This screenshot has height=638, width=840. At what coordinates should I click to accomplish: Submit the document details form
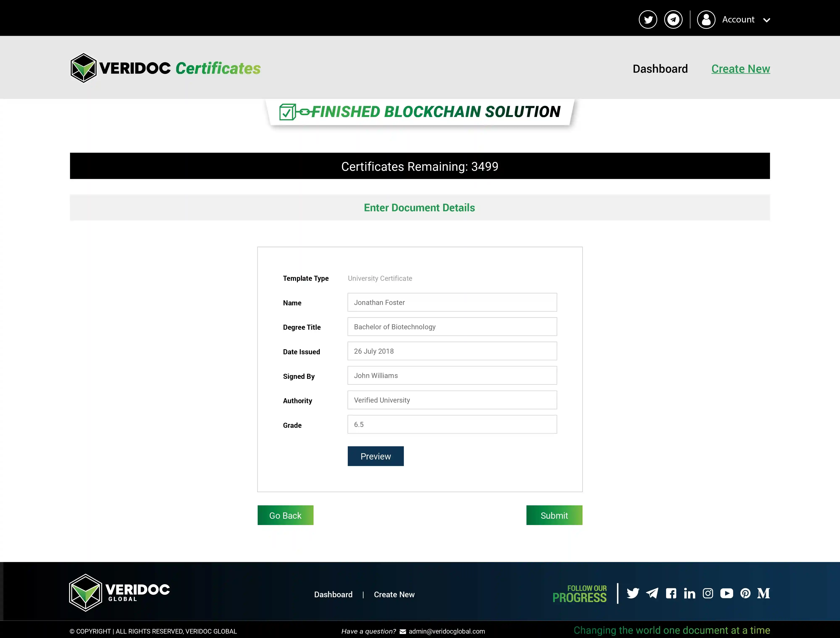554,515
